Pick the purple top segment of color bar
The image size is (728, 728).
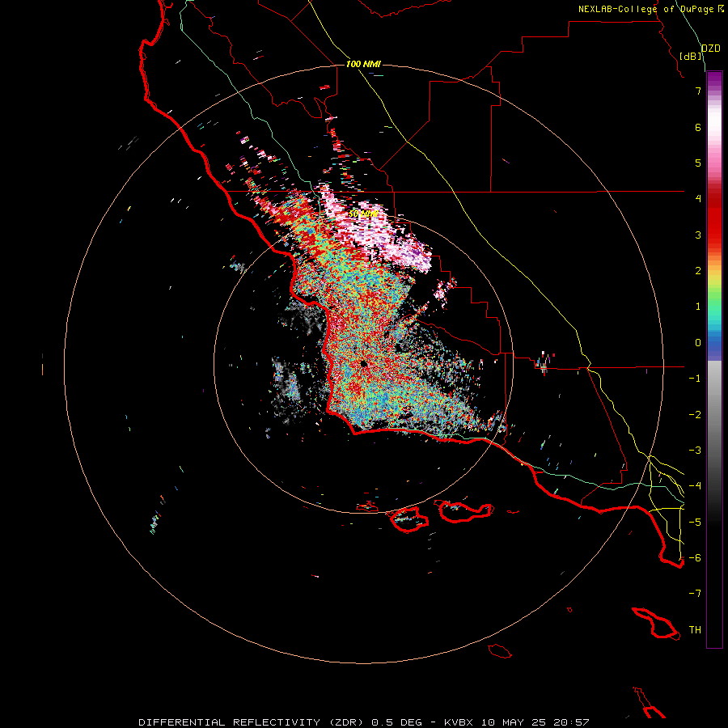[714, 80]
